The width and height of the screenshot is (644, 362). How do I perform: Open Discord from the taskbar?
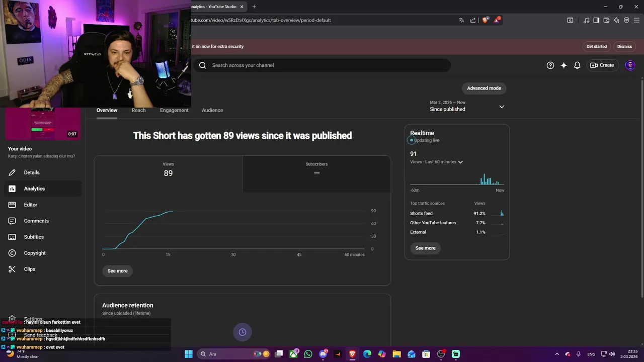coord(323,354)
